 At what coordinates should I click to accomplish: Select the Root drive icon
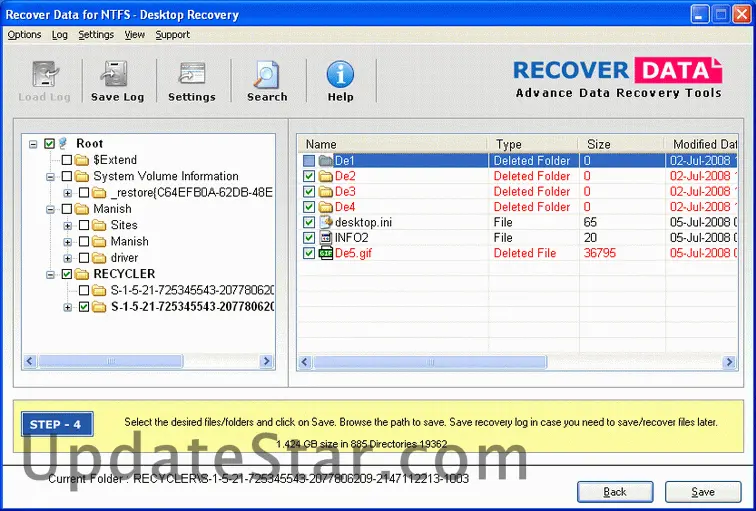tap(63, 143)
